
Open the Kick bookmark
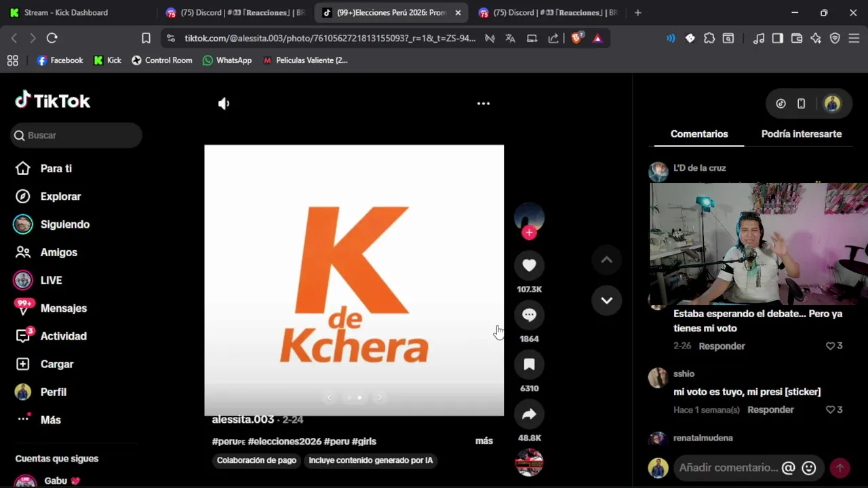pyautogui.click(x=108, y=60)
